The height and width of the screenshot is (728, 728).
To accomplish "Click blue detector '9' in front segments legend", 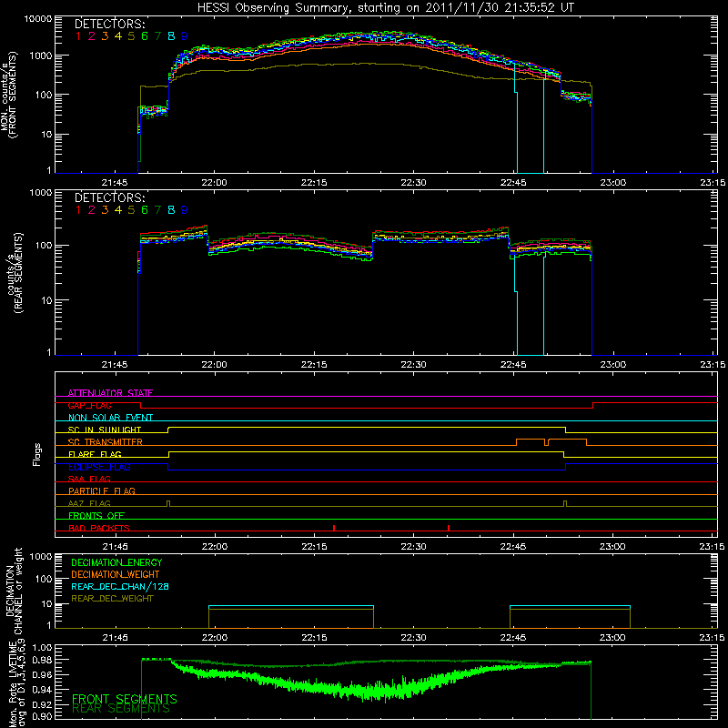I will click(x=185, y=36).
